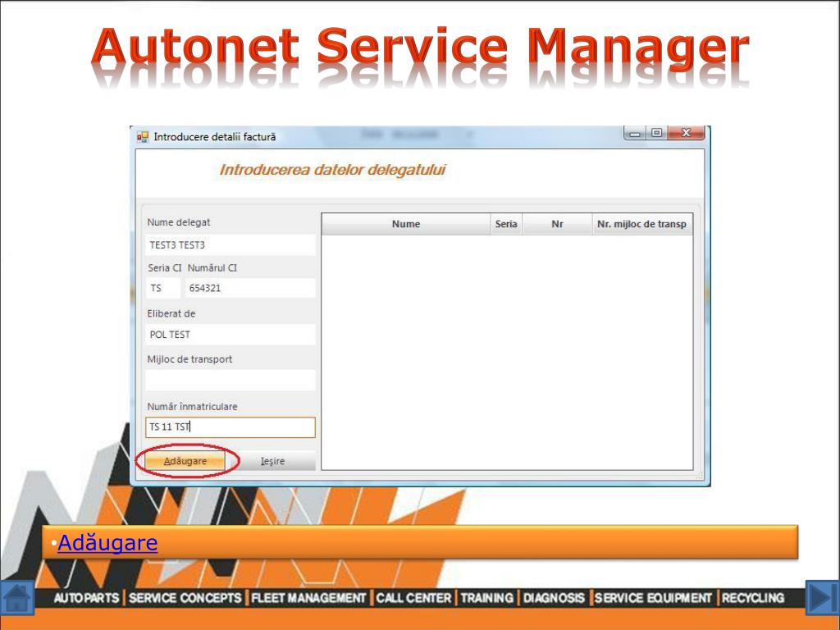Click the Nr. mijloc de transp column header
The width and height of the screenshot is (840, 630).
point(642,224)
